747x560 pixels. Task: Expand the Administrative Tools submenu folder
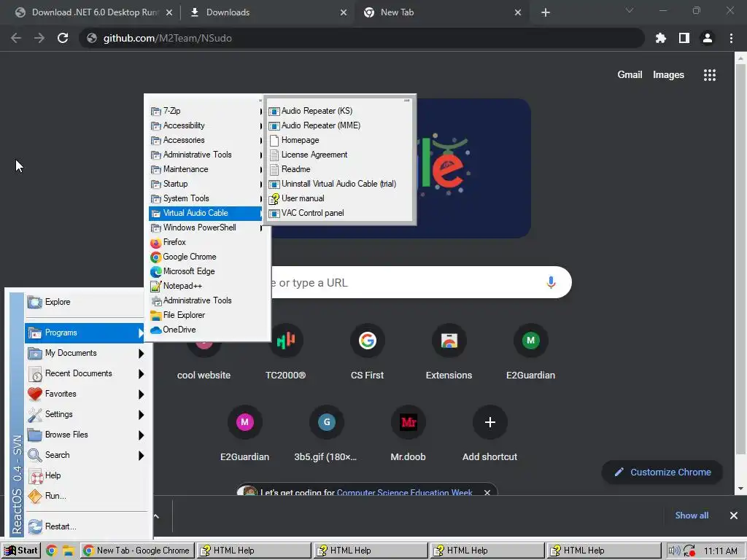[x=206, y=155]
